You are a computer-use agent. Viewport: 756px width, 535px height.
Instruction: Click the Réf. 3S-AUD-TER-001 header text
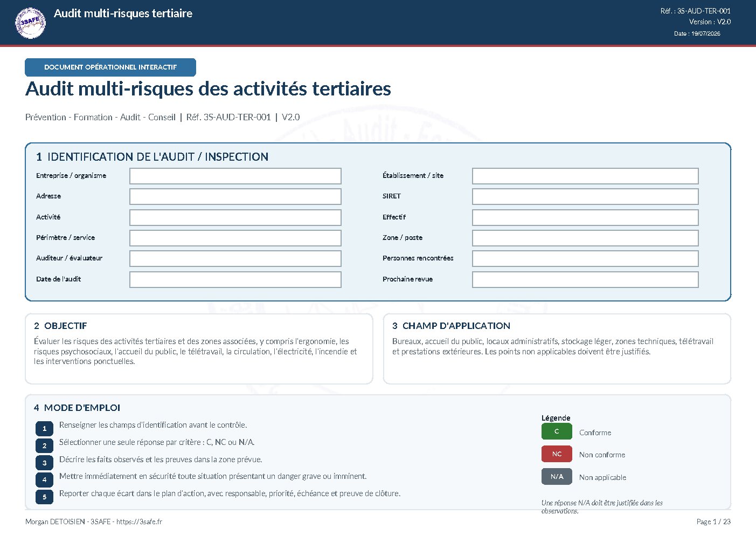(696, 11)
